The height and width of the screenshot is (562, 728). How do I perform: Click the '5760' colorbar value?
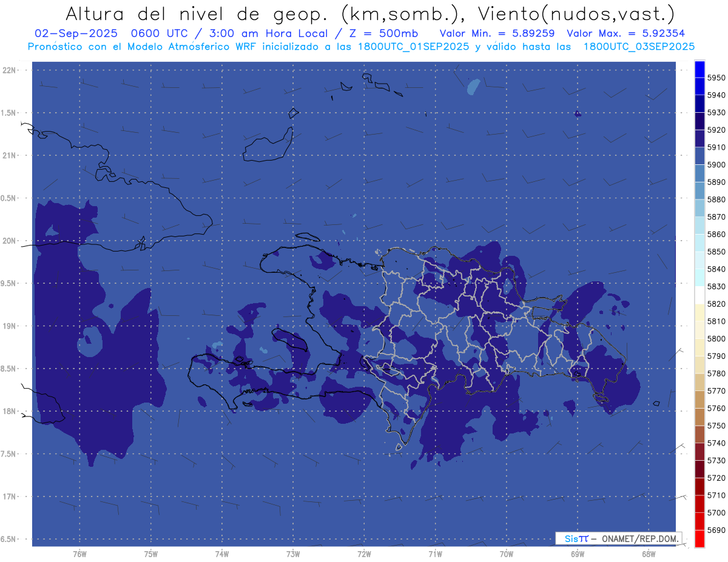point(716,408)
